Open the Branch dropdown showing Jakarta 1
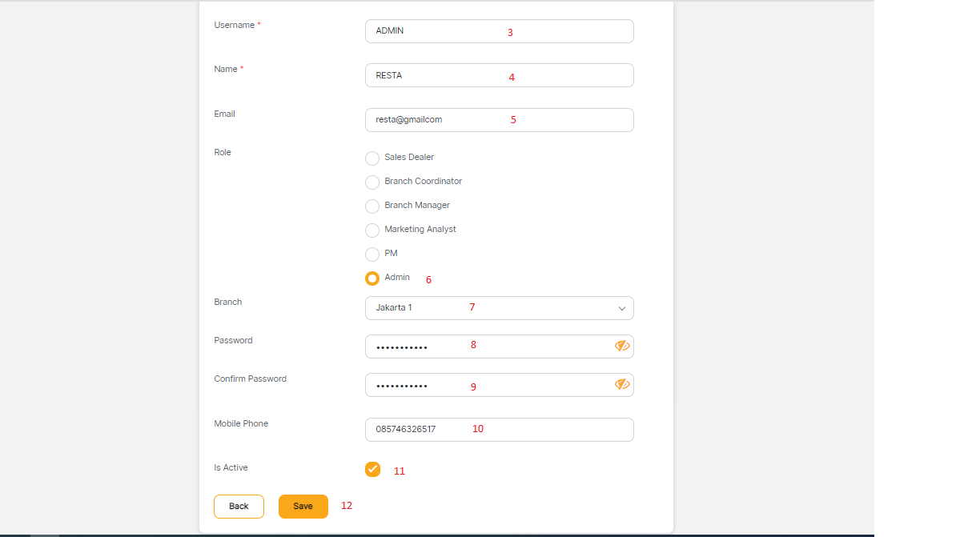Viewport: 980px width, 537px height. click(x=488, y=308)
